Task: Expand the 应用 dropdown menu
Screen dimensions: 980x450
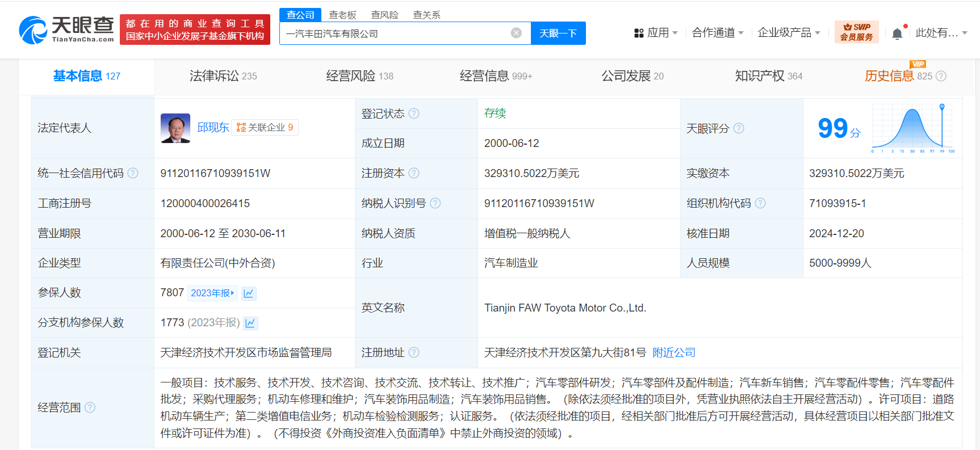Action: click(656, 33)
